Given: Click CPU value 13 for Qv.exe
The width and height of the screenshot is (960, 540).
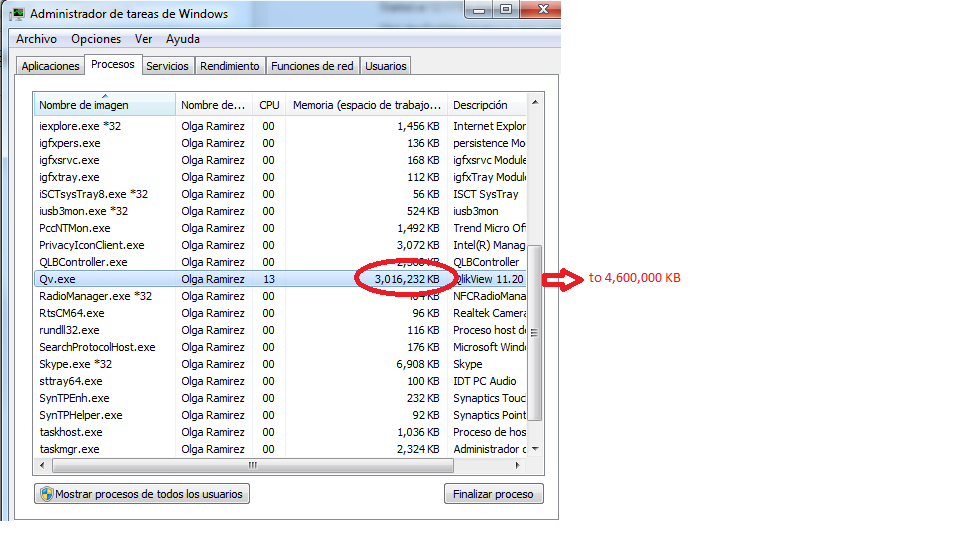Looking at the screenshot, I should tap(269, 279).
